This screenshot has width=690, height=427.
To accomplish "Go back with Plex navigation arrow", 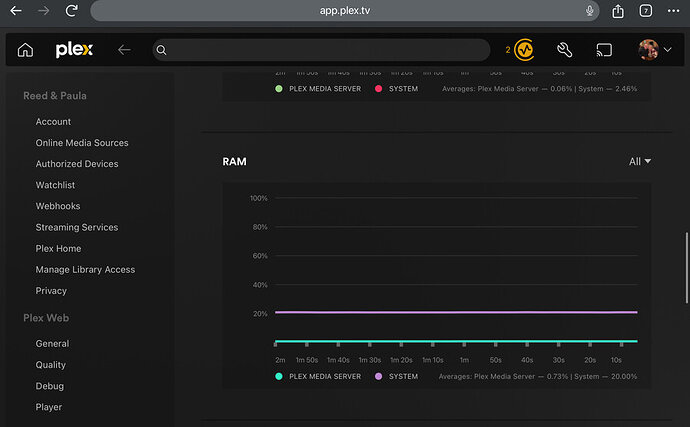I will pyautogui.click(x=124, y=50).
